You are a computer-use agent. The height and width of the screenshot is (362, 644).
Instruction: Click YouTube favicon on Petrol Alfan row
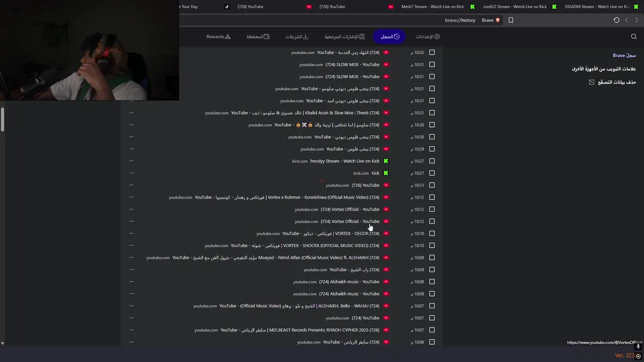tap(386, 257)
